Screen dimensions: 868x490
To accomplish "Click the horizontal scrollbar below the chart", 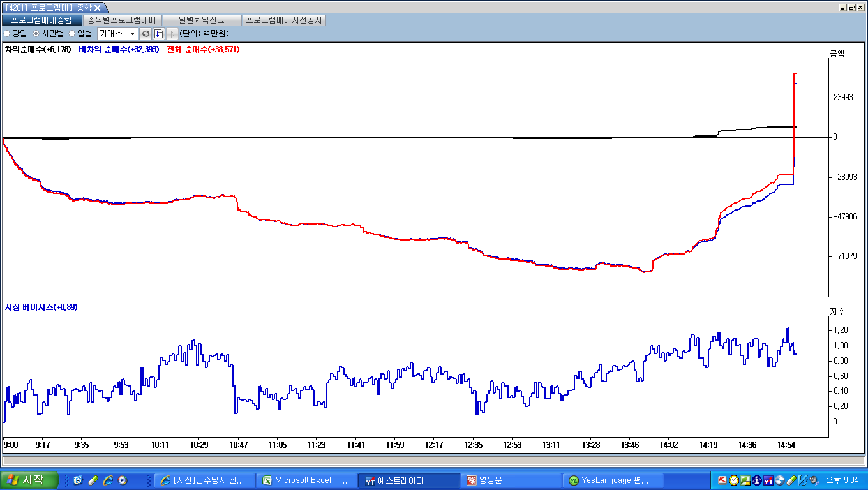I will click(x=433, y=461).
